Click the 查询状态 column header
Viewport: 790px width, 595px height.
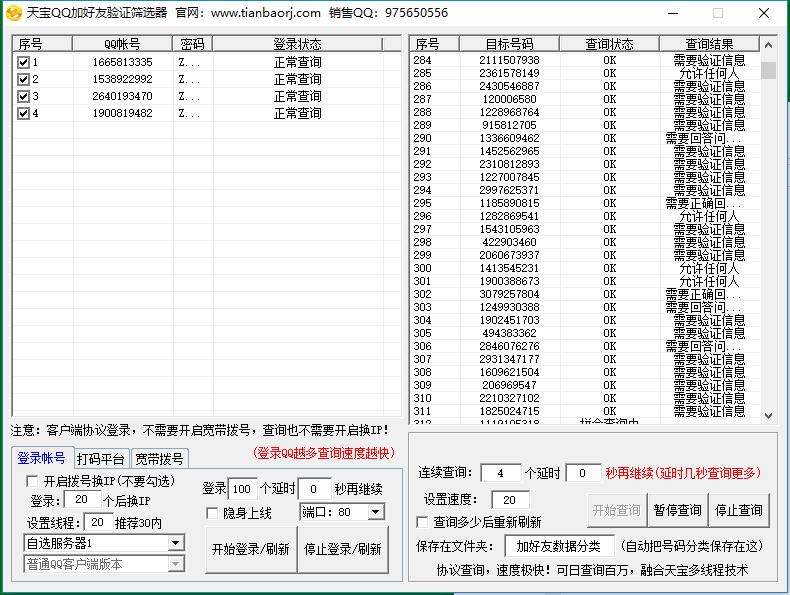tap(609, 44)
